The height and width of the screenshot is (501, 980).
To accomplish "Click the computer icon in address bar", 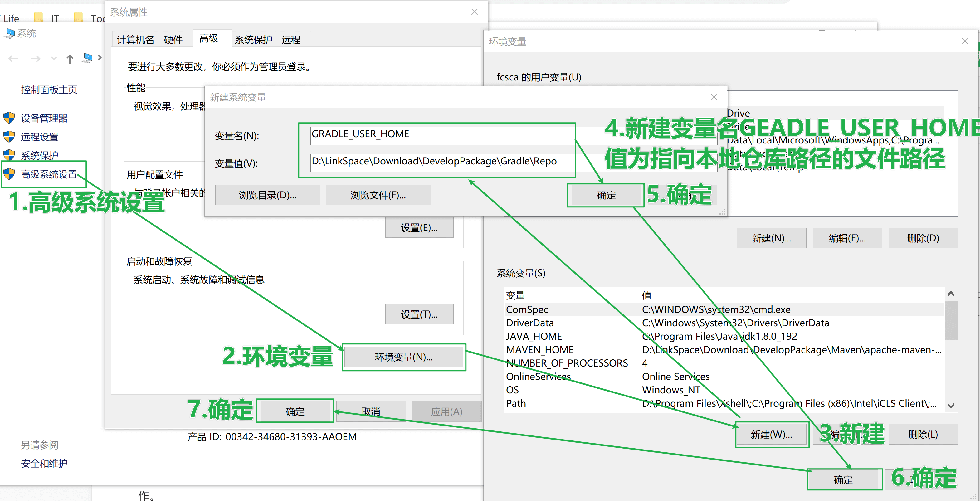I will point(87,58).
